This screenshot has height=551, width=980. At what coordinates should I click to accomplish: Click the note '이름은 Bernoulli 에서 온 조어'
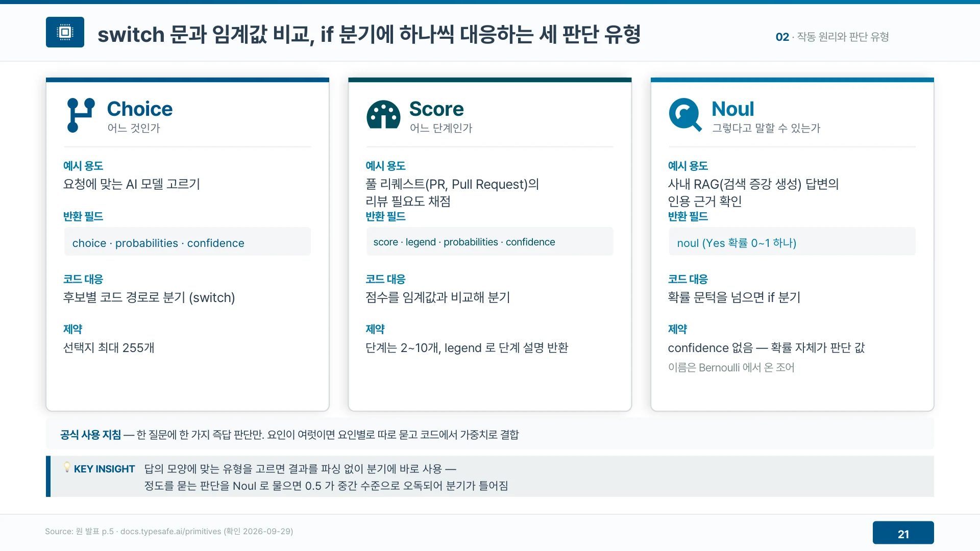pos(731,367)
